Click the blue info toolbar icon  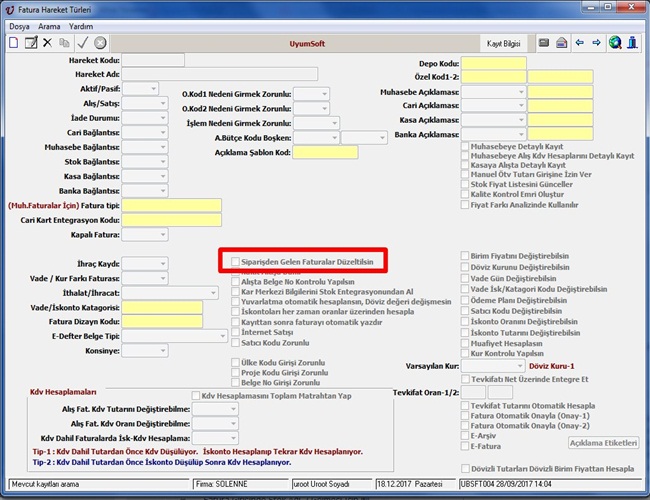[x=633, y=43]
